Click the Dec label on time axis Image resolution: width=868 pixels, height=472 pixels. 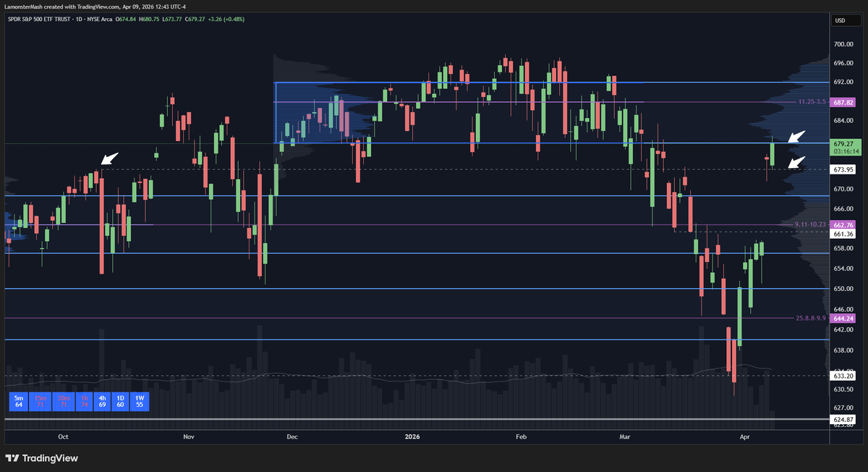(x=293, y=437)
